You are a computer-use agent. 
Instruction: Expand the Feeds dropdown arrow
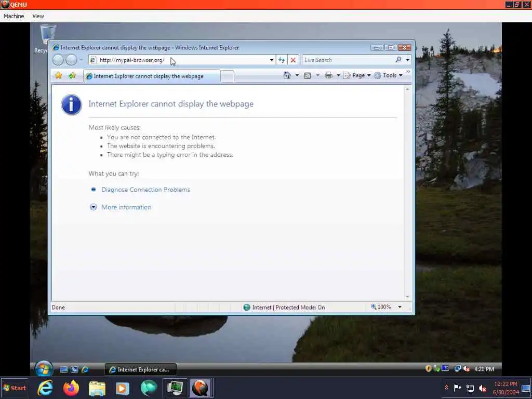click(317, 75)
